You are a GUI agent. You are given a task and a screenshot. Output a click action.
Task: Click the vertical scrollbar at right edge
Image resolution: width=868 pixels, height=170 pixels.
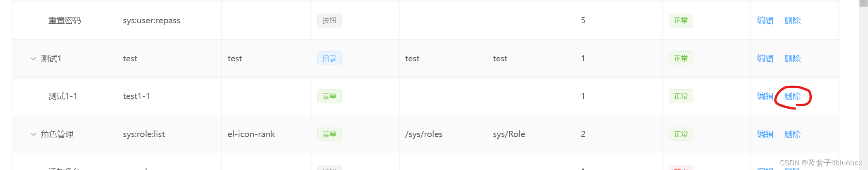pyautogui.click(x=863, y=85)
